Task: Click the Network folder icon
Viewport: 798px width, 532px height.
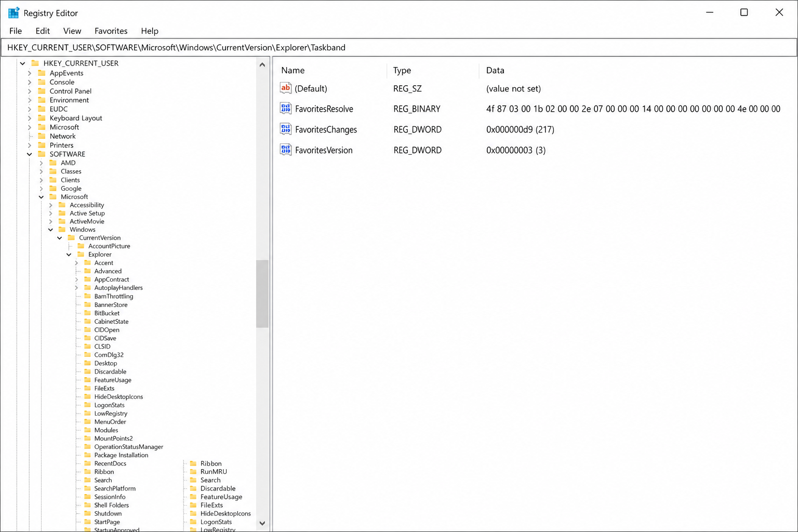Action: 42,136
